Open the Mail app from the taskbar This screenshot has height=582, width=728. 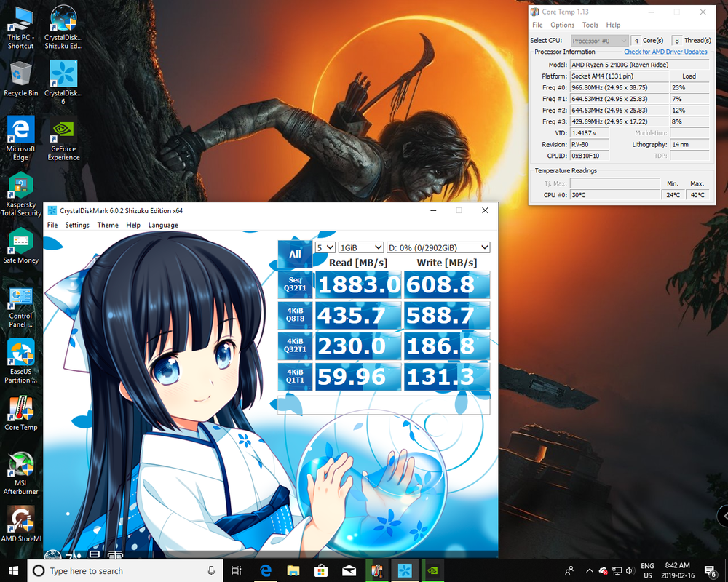pyautogui.click(x=349, y=570)
